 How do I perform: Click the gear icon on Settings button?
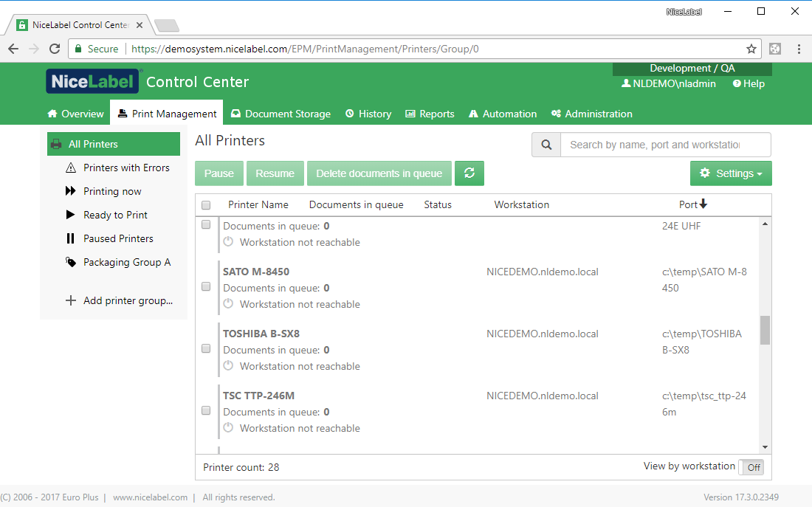click(x=705, y=173)
